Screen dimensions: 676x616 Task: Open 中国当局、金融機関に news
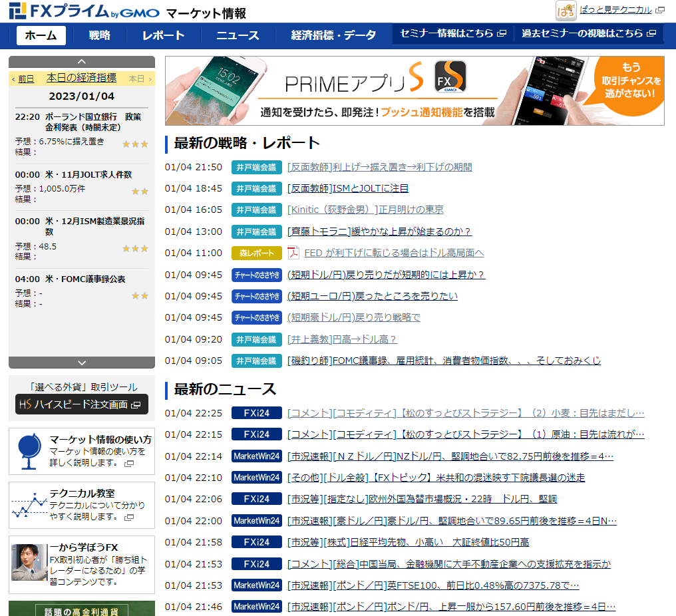tap(449, 564)
